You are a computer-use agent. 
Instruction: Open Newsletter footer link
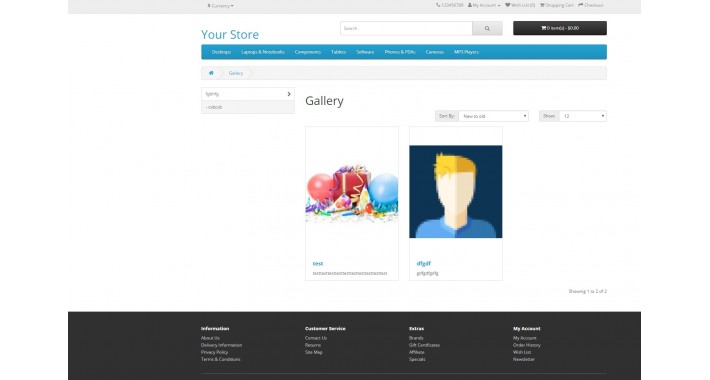tap(524, 359)
